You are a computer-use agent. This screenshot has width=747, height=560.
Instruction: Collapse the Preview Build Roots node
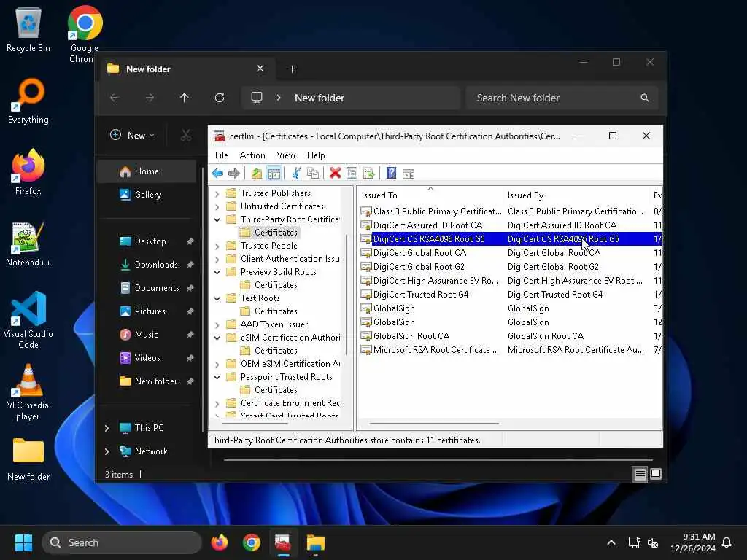pos(217,272)
